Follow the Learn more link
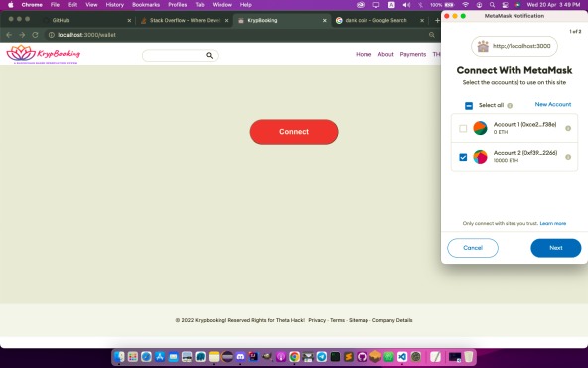 pyautogui.click(x=553, y=223)
